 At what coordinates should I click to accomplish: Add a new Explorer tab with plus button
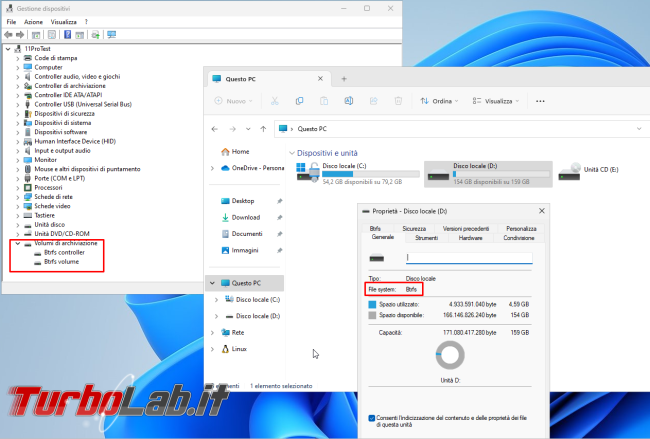344,79
